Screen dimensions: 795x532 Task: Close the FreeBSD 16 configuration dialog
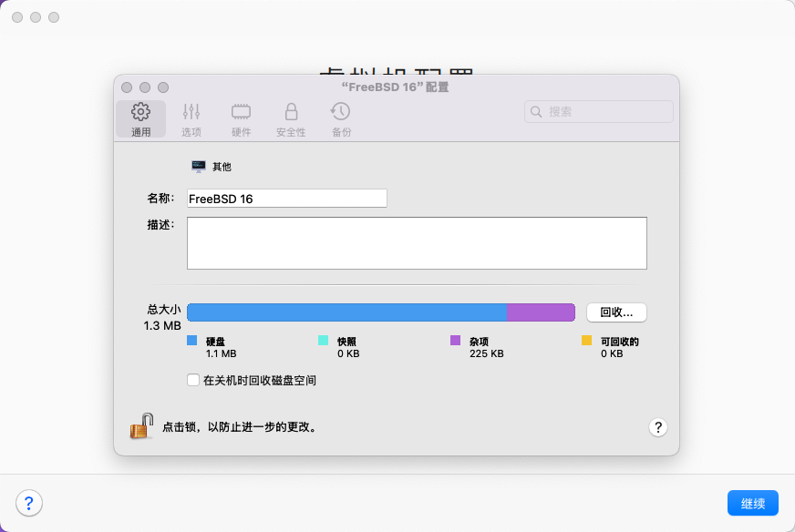point(127,87)
